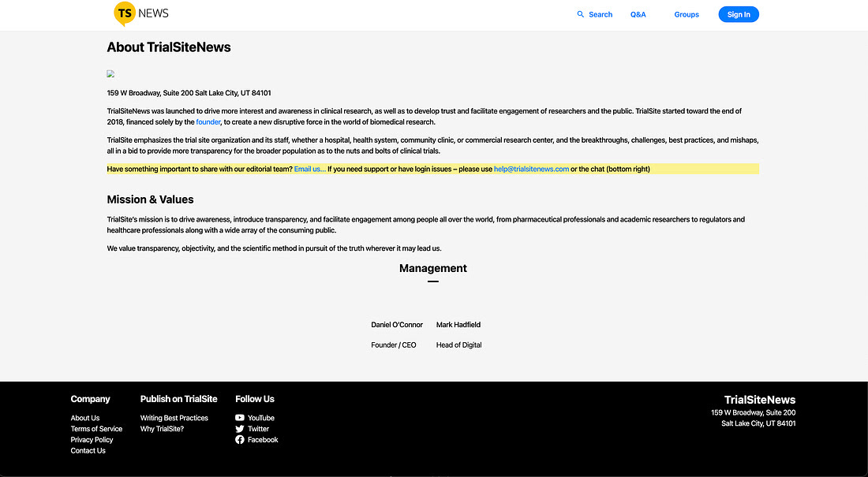Click Contact Us in footer

[x=88, y=450]
